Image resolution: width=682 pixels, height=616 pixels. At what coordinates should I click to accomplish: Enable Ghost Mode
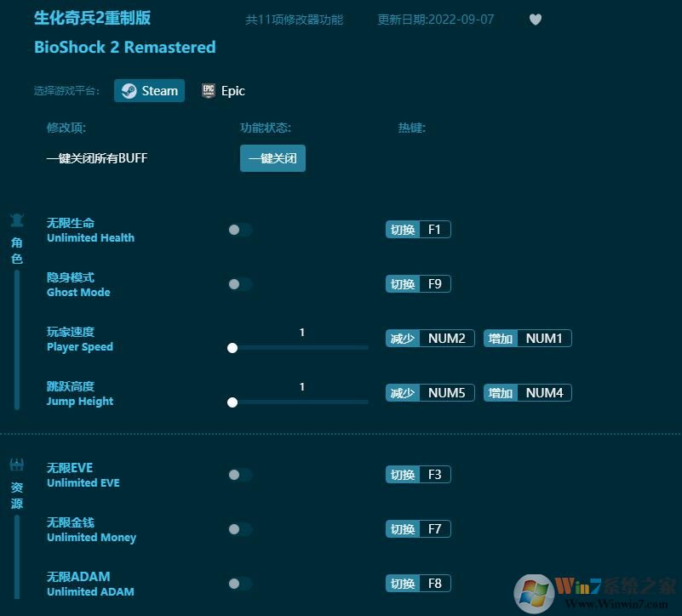coord(239,284)
